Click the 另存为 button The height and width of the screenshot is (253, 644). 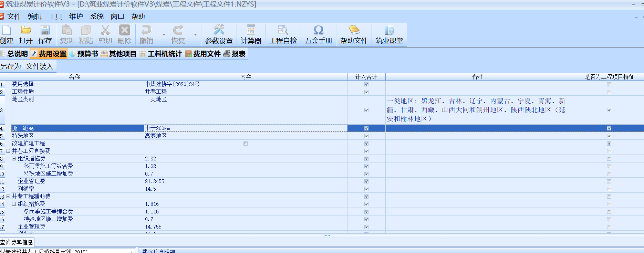[11, 66]
